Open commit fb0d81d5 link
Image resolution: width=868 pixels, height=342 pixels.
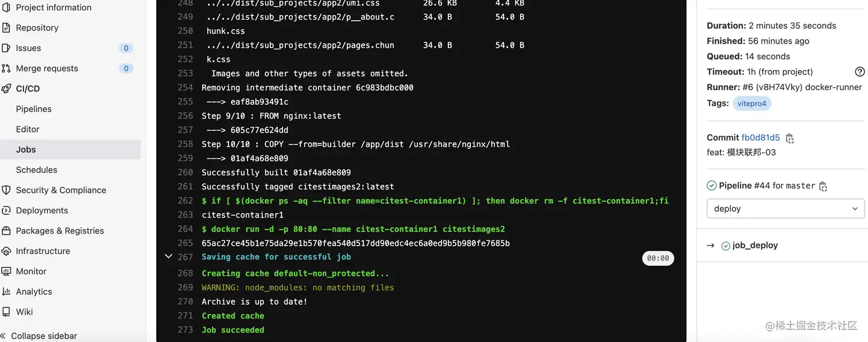[x=761, y=138]
